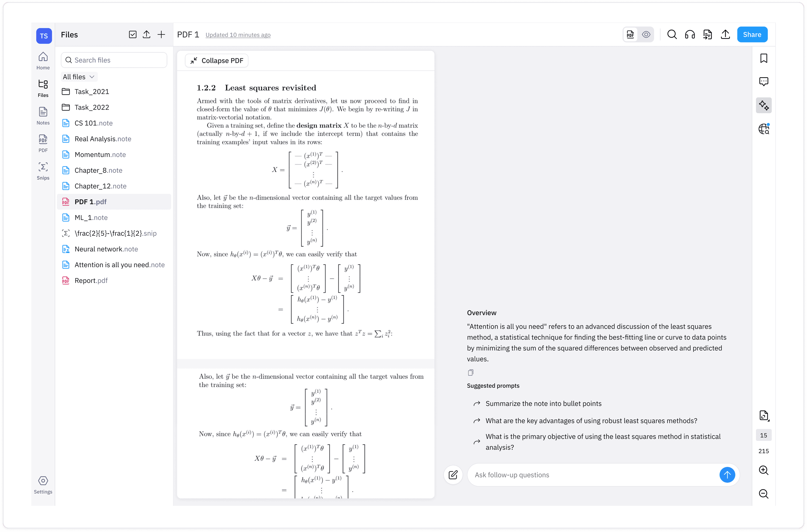
Task: Expand the All files dropdown
Action: [79, 77]
